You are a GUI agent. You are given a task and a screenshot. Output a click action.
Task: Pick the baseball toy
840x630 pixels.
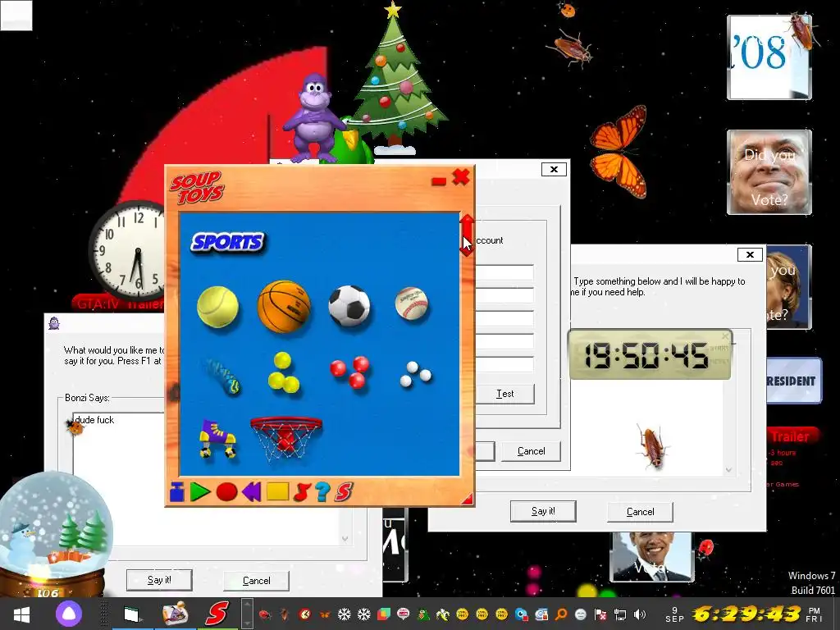pyautogui.click(x=412, y=304)
